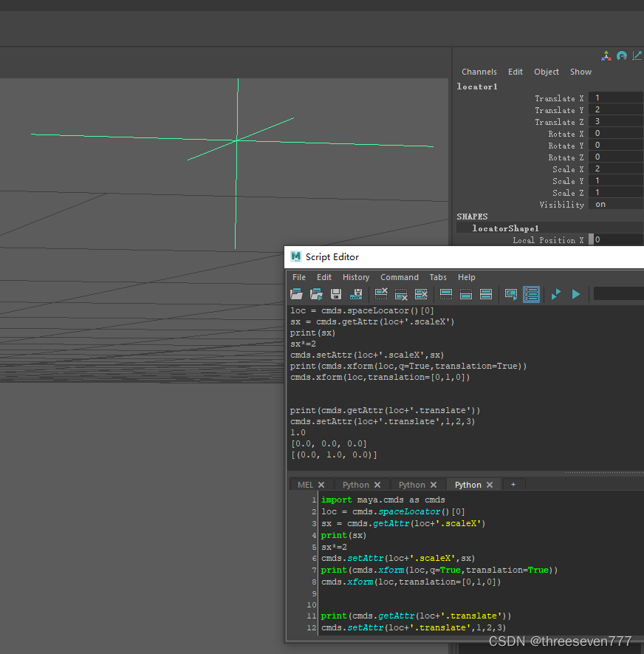Click the Translate X value field
Viewport: 644px width, 654px height.
(x=616, y=98)
